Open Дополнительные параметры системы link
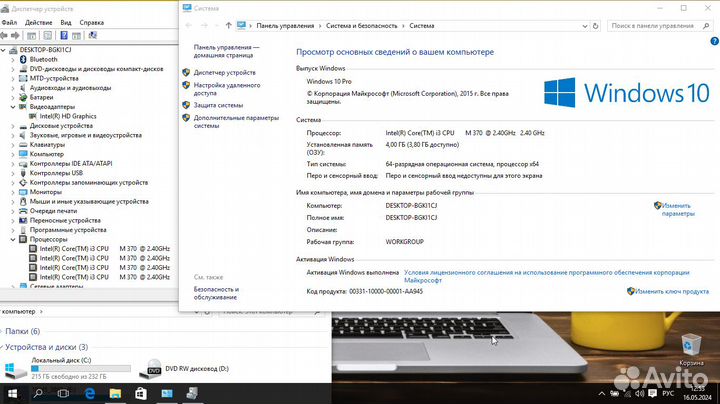 click(236, 122)
